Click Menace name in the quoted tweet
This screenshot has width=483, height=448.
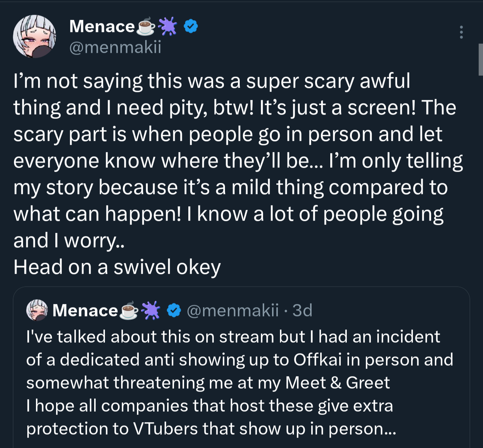point(85,310)
